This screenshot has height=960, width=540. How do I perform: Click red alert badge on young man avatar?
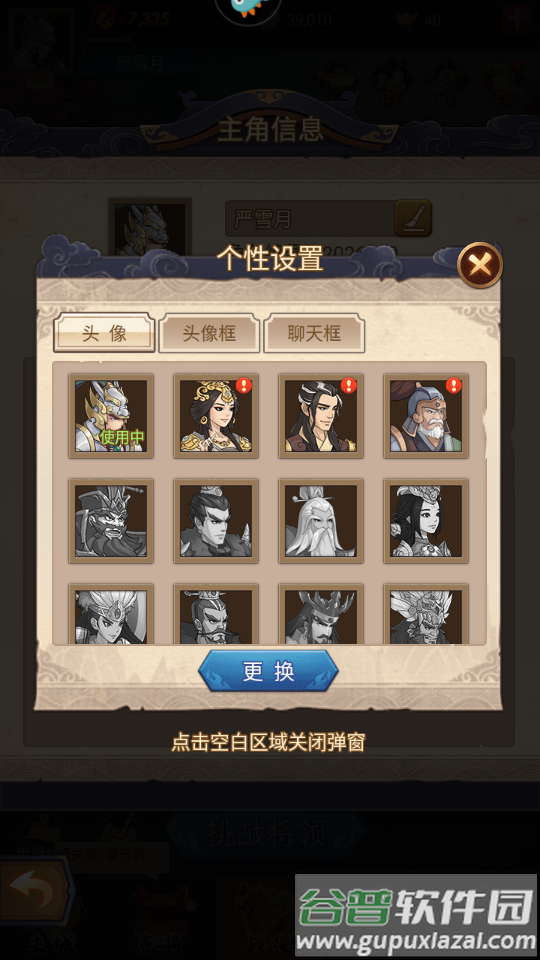pos(349,385)
